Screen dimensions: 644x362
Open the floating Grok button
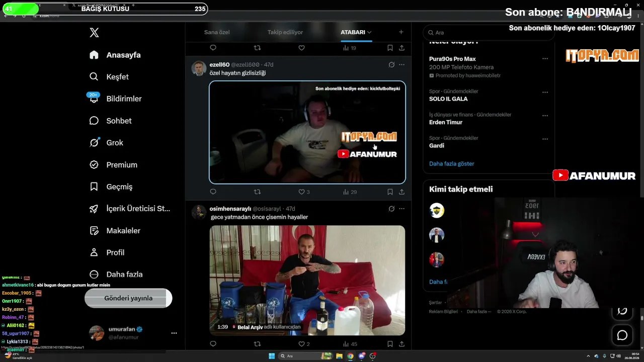pos(622,311)
